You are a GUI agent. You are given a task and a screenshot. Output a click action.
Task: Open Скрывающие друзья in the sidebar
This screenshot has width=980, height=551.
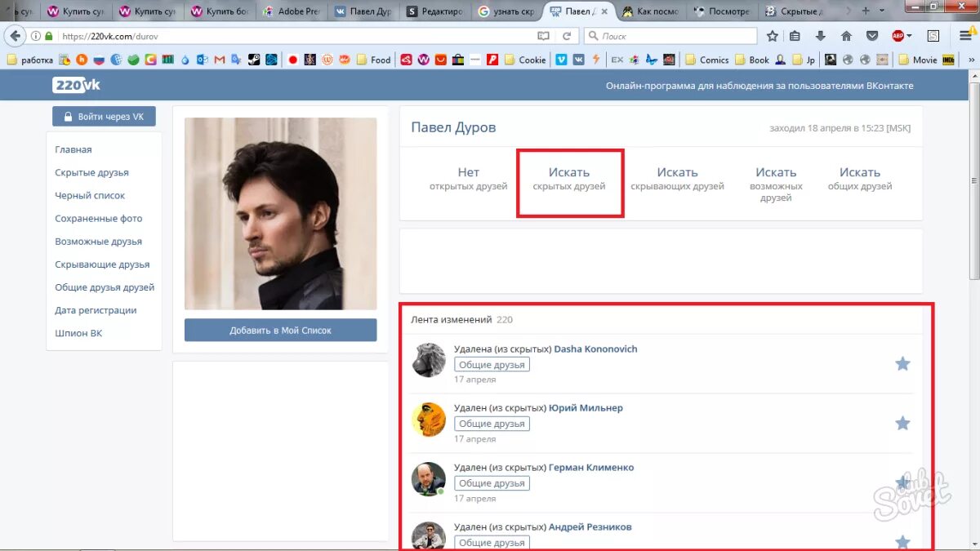pyautogui.click(x=102, y=264)
